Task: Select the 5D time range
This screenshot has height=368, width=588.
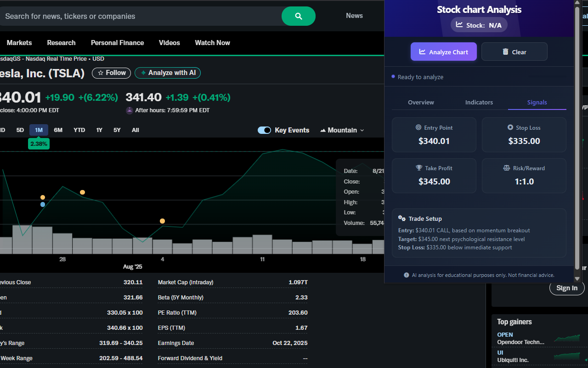Action: click(20, 130)
